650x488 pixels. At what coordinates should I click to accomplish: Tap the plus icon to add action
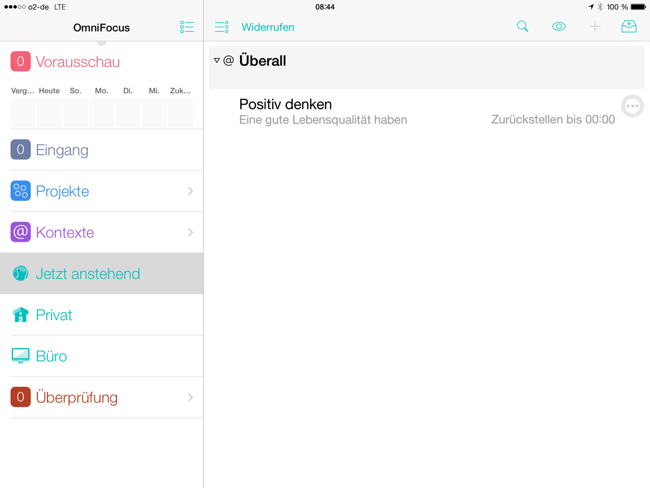pyautogui.click(x=594, y=27)
